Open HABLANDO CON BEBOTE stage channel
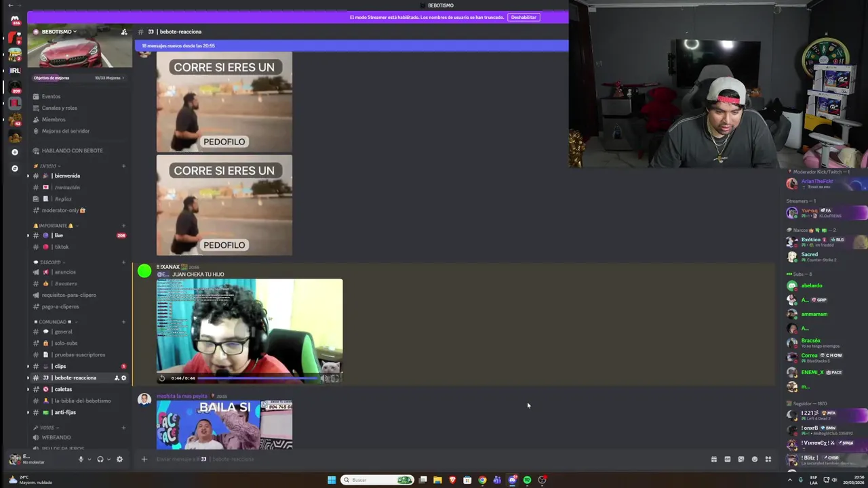Screen dimensions: 868x488 coord(79,151)
